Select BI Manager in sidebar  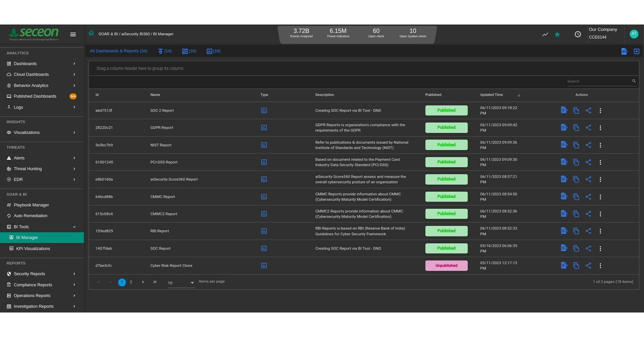(42, 238)
